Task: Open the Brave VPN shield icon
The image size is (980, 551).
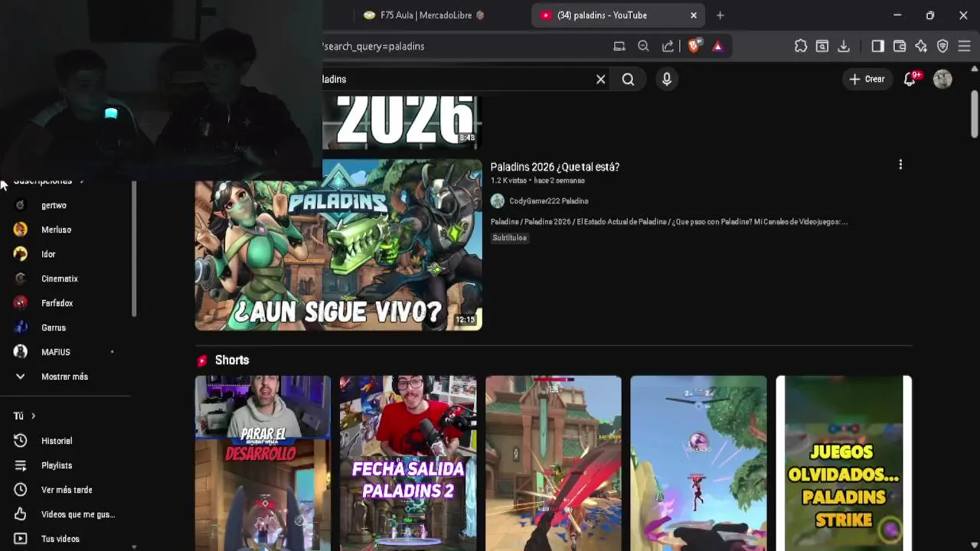Action: pyautogui.click(x=942, y=46)
